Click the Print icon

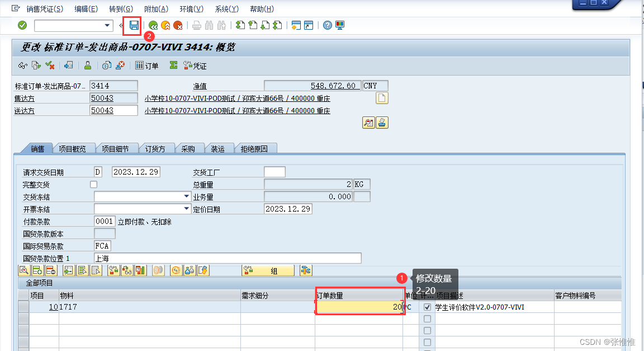(198, 25)
